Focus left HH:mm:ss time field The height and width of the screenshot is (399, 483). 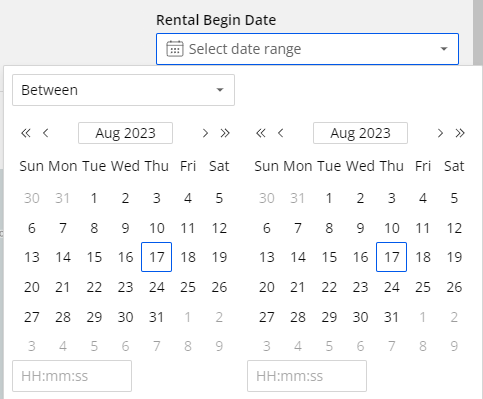(x=72, y=376)
